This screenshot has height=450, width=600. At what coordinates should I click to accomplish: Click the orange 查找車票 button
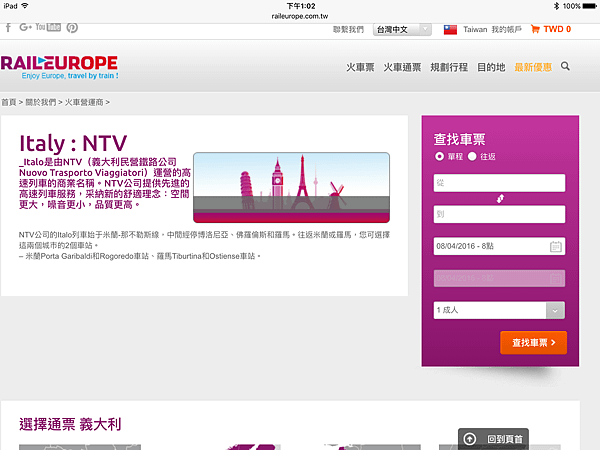[x=533, y=342]
